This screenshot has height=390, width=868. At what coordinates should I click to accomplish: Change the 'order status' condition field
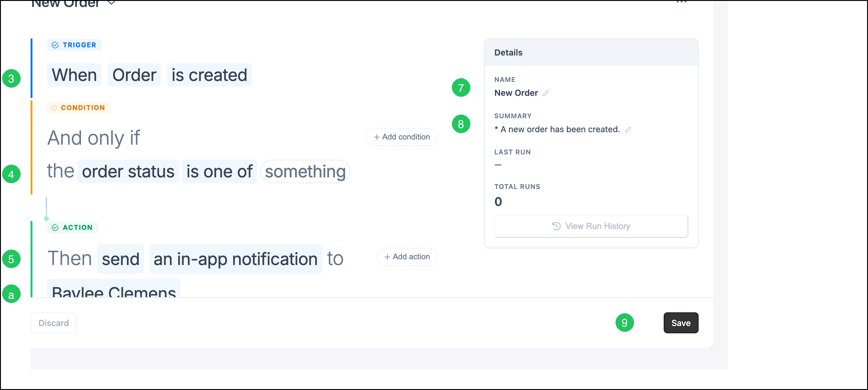(128, 172)
